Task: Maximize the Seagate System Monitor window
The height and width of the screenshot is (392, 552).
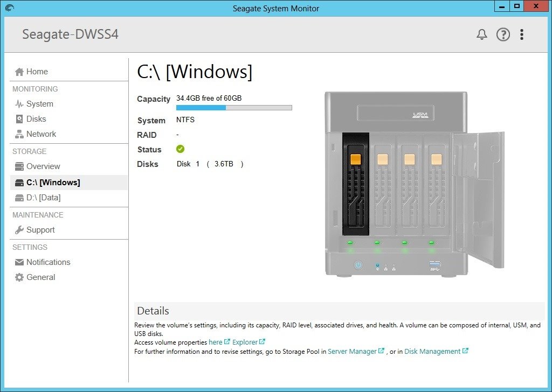Action: [x=516, y=6]
